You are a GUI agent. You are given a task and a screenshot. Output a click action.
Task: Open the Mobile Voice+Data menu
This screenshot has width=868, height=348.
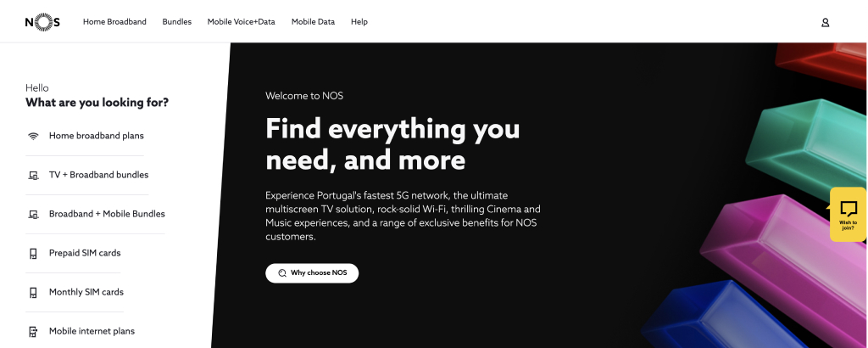[x=241, y=22]
